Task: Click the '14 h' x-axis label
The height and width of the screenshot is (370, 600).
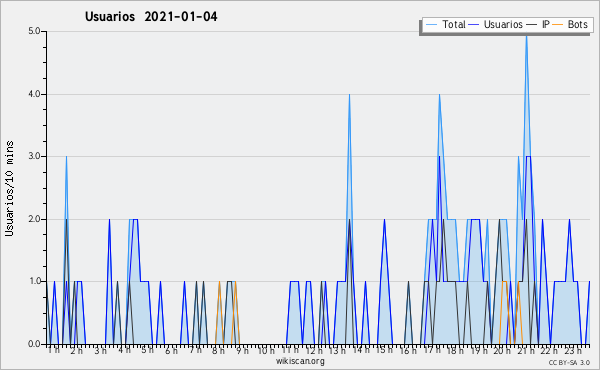Action: click(360, 350)
